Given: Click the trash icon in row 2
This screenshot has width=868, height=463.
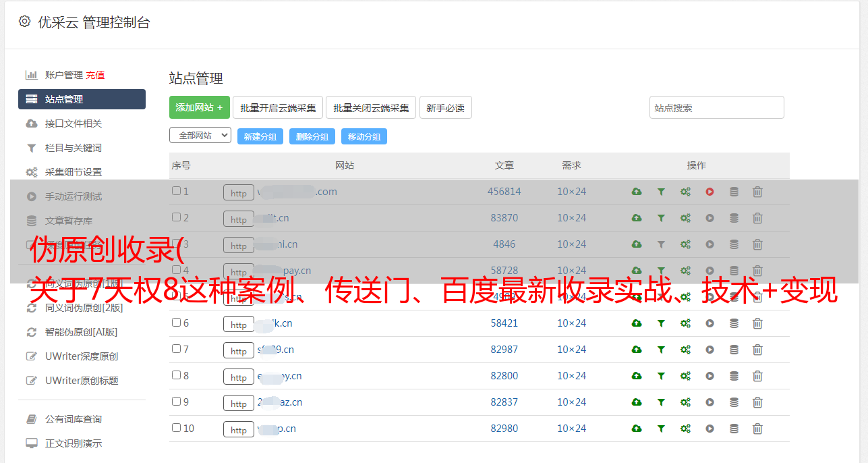Looking at the screenshot, I should point(757,218).
